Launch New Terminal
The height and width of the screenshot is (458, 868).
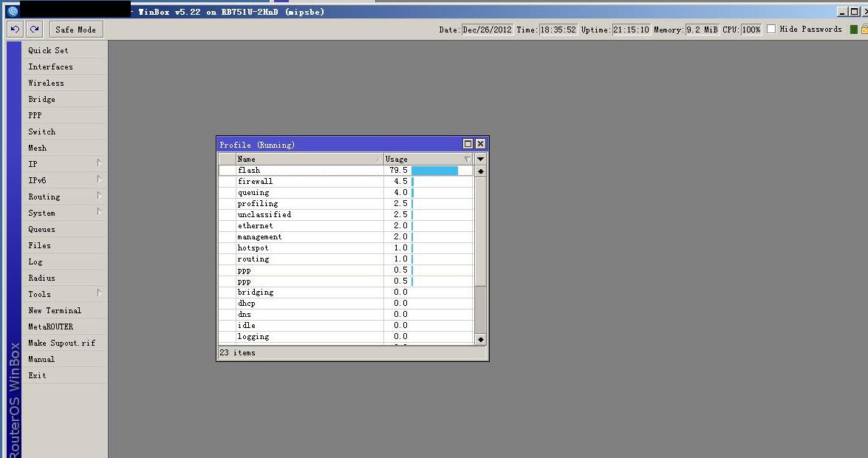(64, 311)
